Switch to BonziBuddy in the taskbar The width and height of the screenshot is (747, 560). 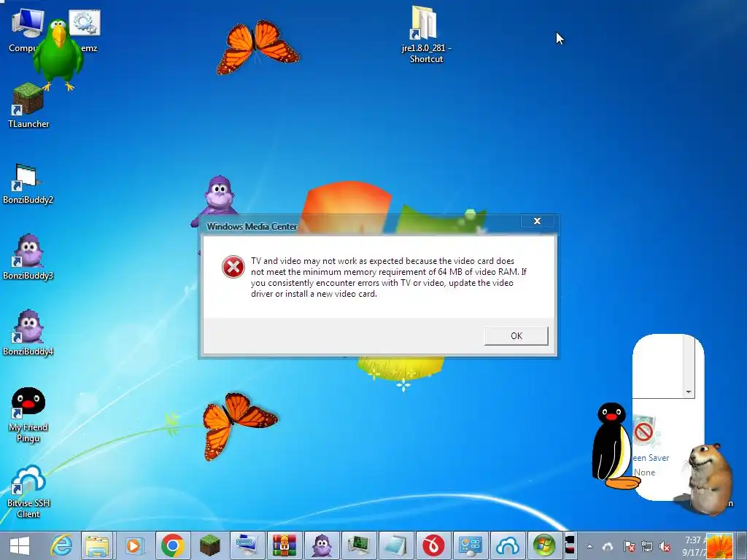coord(322,545)
